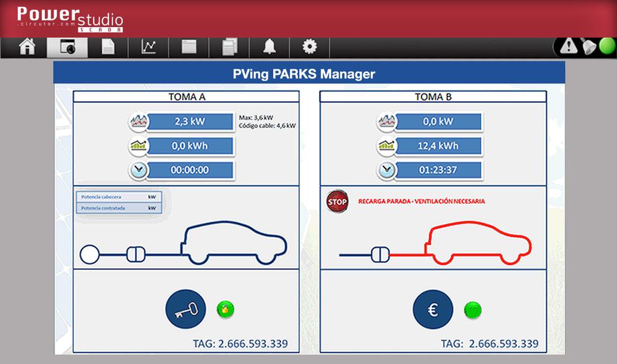The image size is (617, 364).
Task: Click the blue car outline in Toma A
Action: point(234,242)
